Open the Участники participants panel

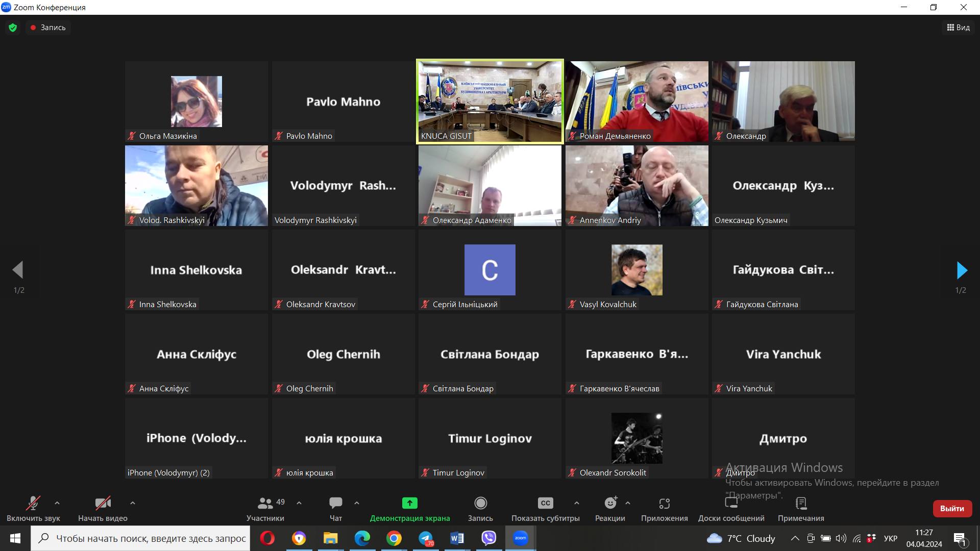265,509
